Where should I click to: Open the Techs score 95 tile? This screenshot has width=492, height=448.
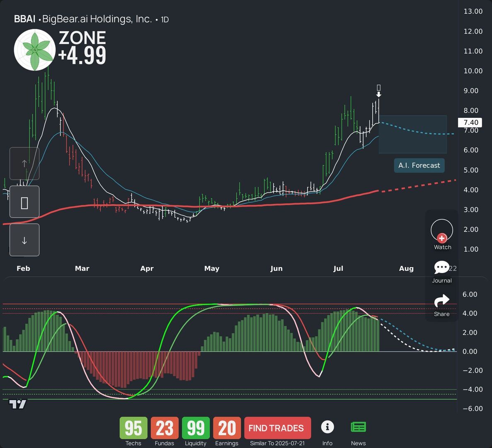coord(133,428)
